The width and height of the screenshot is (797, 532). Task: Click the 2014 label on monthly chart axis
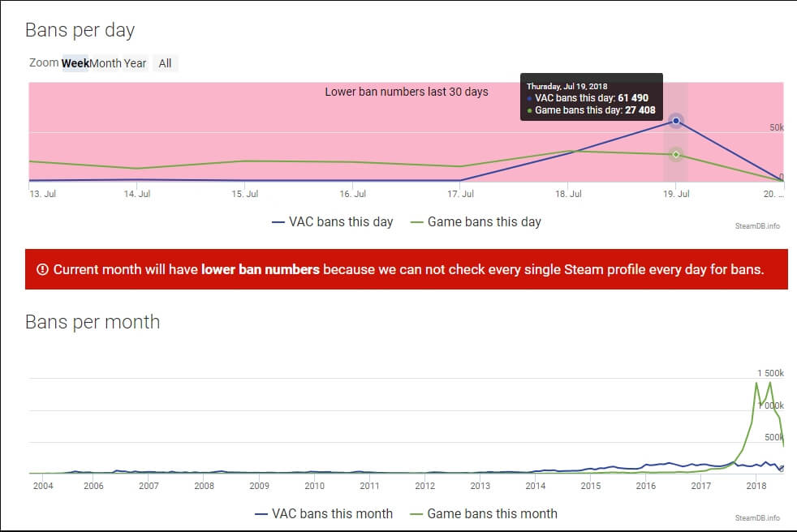click(x=536, y=486)
